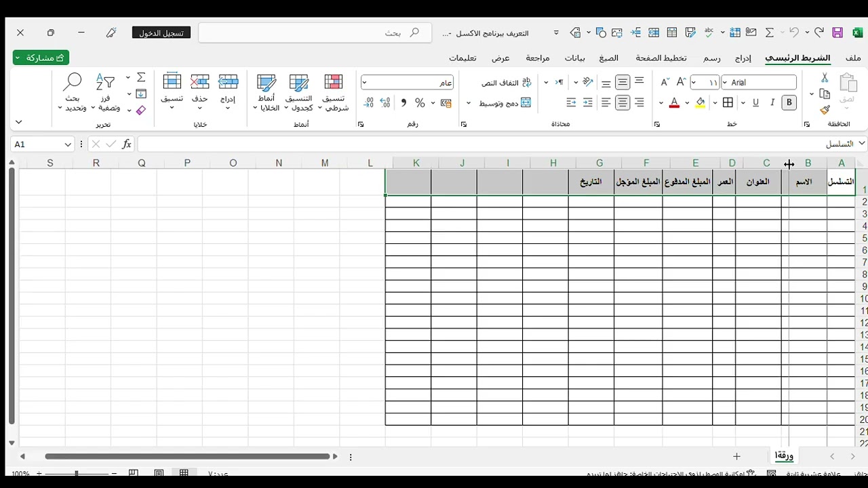Click the Clear eraser icon in editing group
Viewport: 868px width, 488px height.
point(141,110)
